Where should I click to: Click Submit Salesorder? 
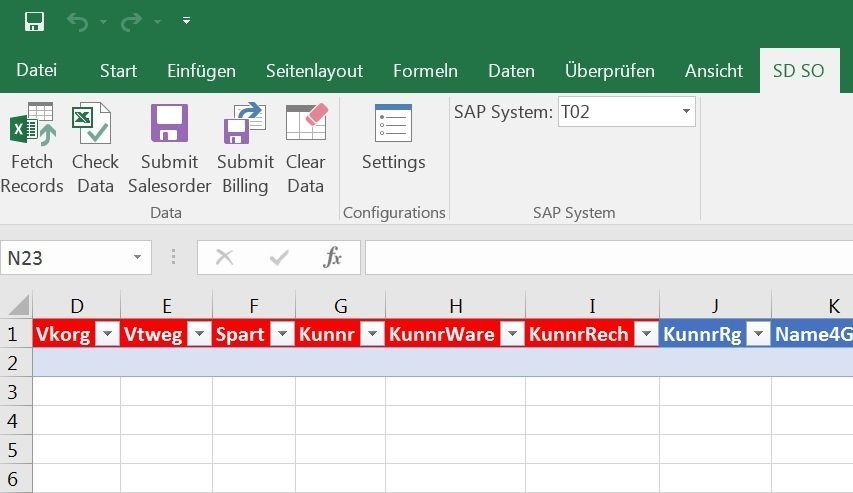169,148
